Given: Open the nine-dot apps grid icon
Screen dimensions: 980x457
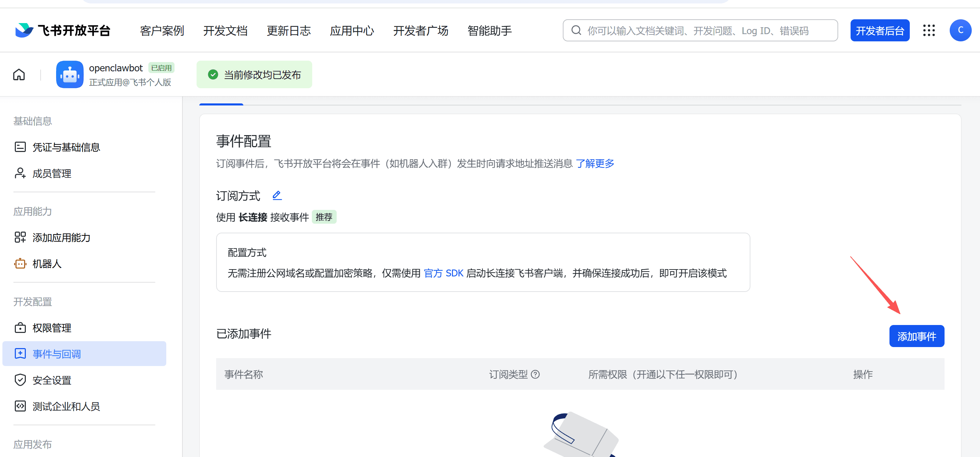Looking at the screenshot, I should [x=929, y=30].
